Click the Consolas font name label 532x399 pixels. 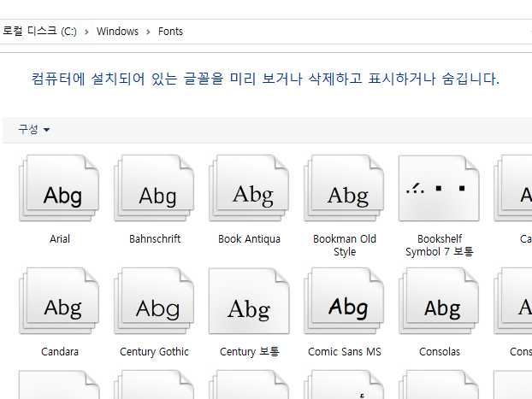(x=440, y=351)
